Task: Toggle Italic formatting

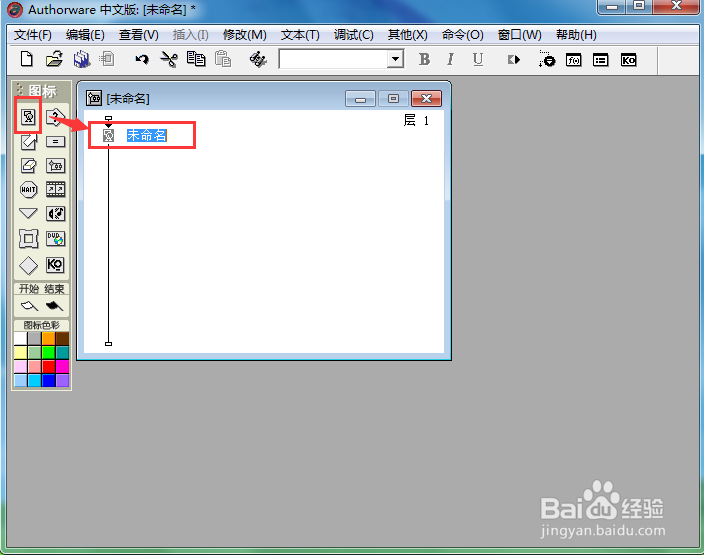Action: [x=450, y=59]
